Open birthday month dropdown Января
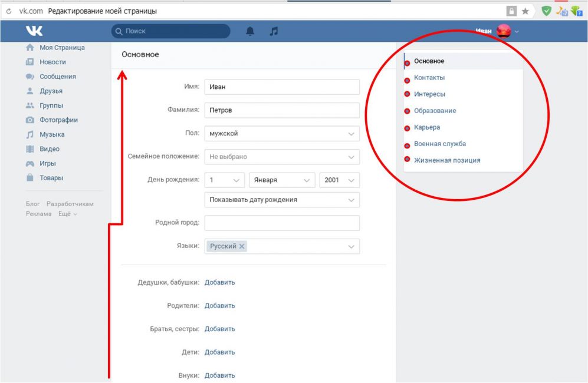588x383 pixels. [282, 180]
